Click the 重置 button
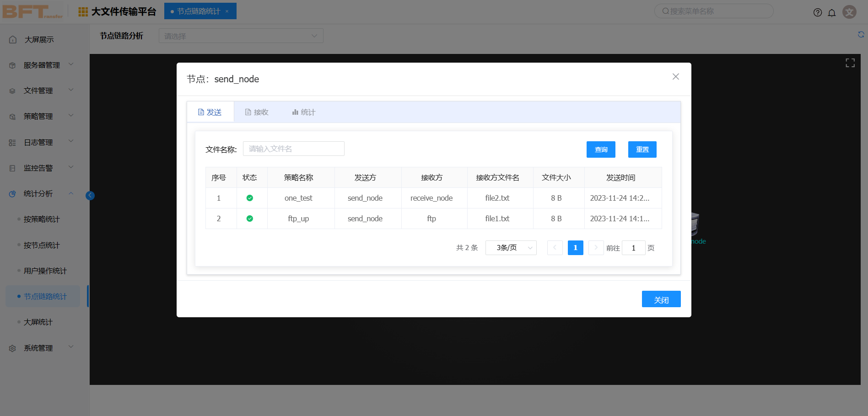Viewport: 868px width, 416px height. click(x=642, y=149)
